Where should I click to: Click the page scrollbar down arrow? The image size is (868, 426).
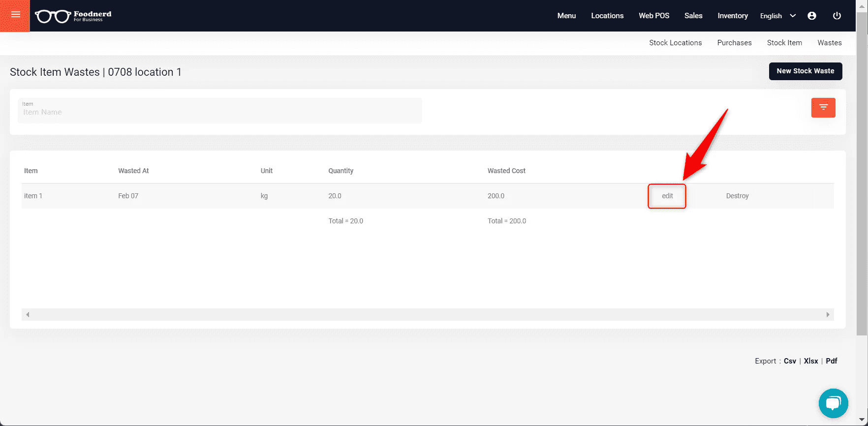click(862, 420)
